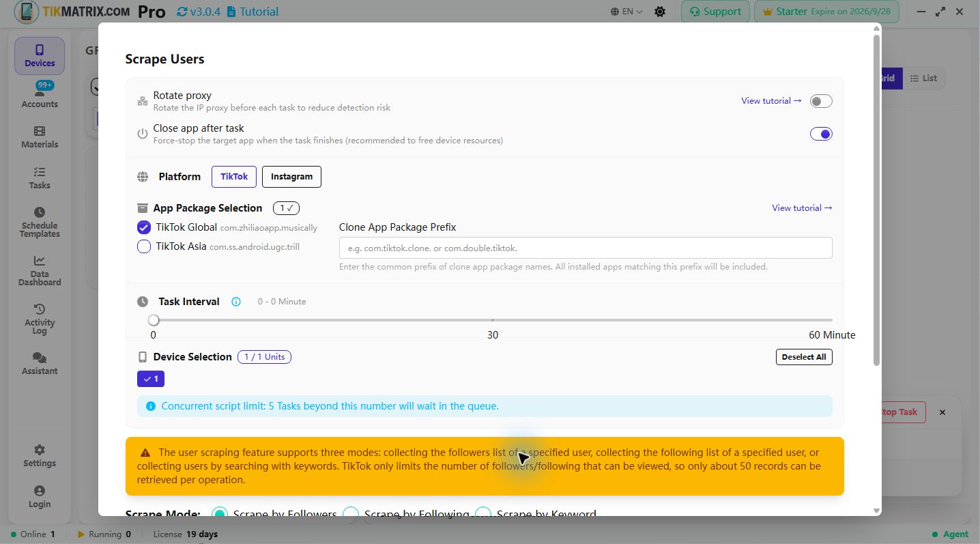The width and height of the screenshot is (980, 544).
Task: Click the Agent status indicator
Action: click(x=950, y=534)
